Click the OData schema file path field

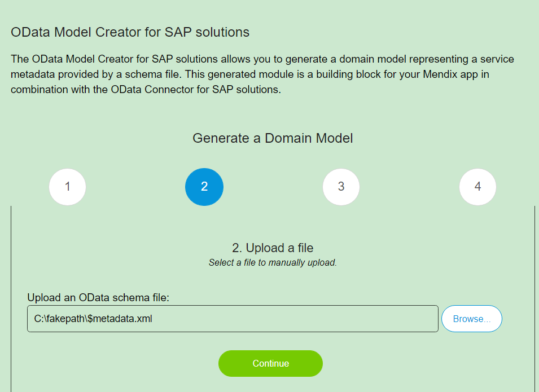click(x=233, y=319)
